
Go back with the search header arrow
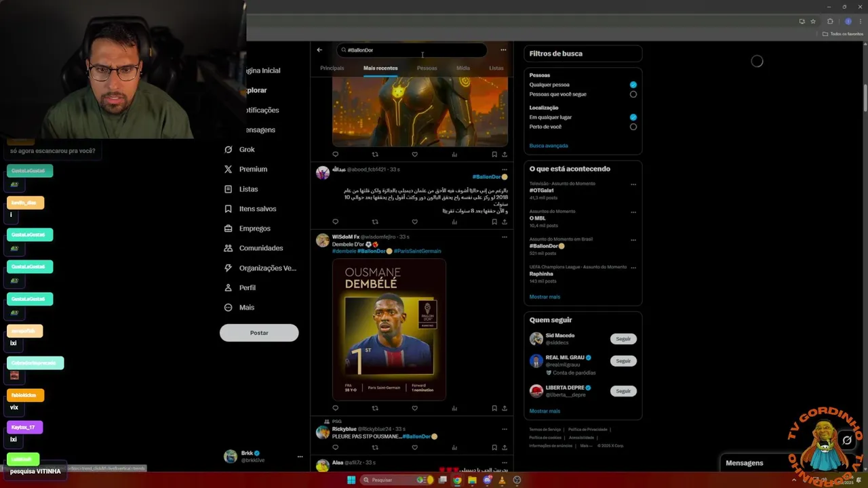click(319, 49)
